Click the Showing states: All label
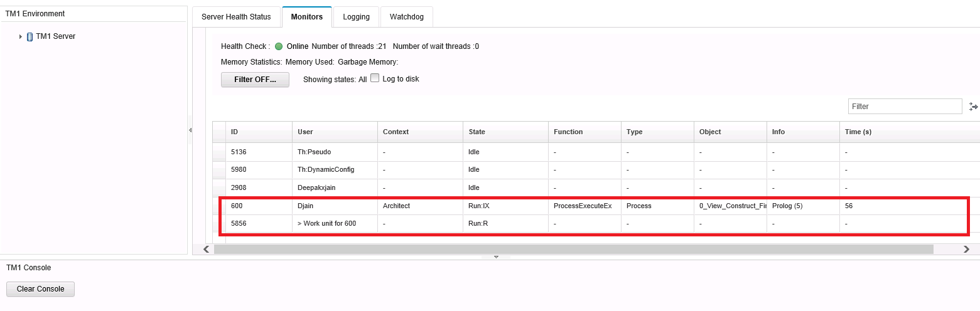This screenshot has height=311, width=980. point(335,80)
